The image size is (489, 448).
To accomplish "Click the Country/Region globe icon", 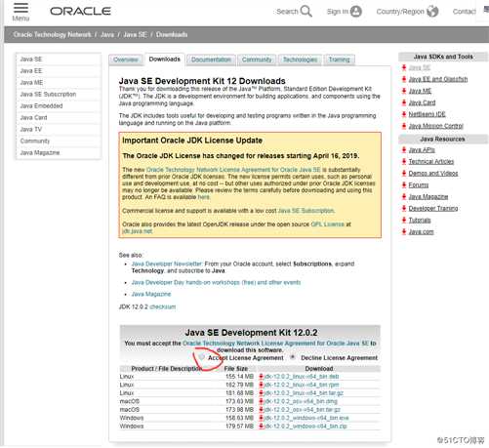I will click(432, 12).
